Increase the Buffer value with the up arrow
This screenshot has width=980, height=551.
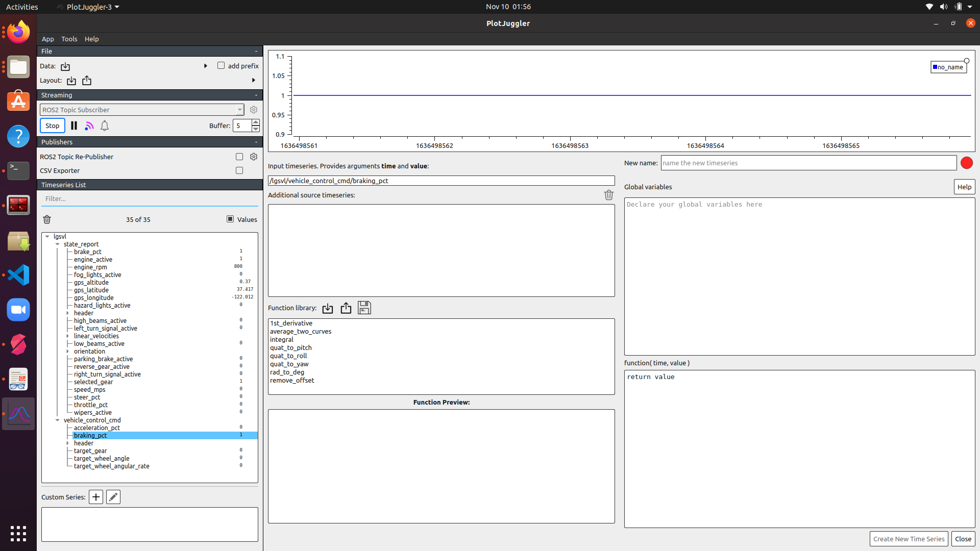coord(256,122)
